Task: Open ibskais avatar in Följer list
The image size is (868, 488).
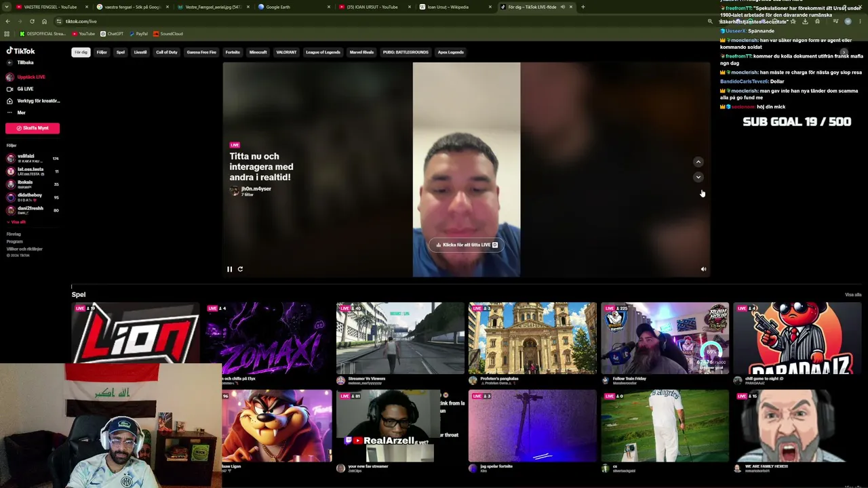Action: 10,184
